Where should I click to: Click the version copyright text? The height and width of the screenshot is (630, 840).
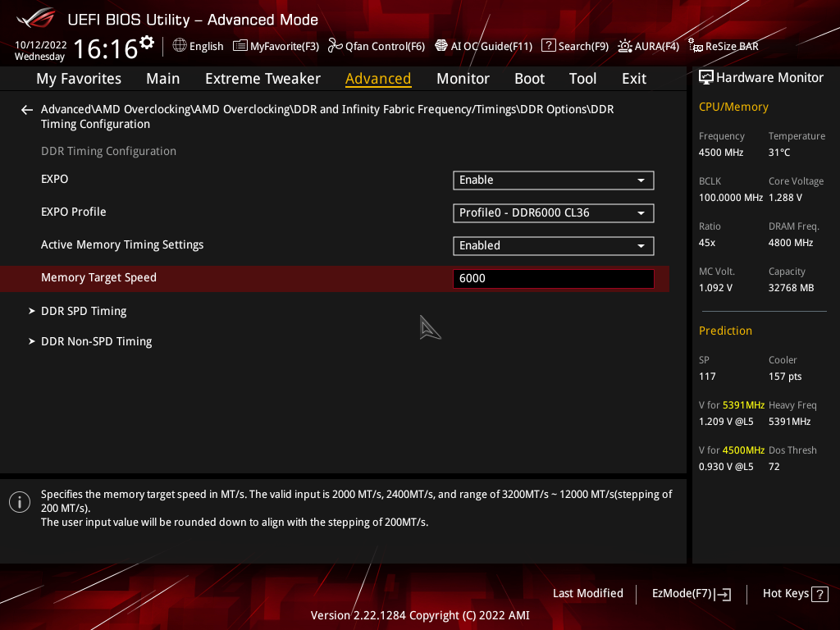coord(420,615)
